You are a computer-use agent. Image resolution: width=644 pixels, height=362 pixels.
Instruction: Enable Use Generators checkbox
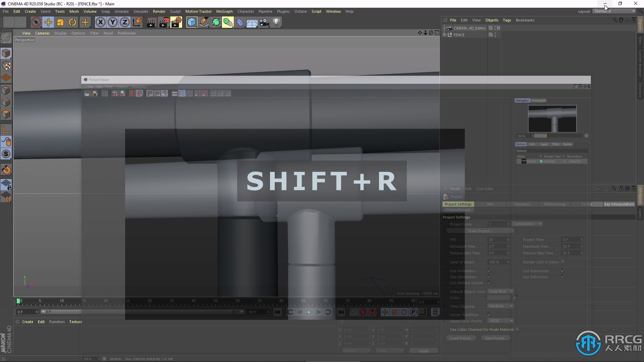pos(489,276)
